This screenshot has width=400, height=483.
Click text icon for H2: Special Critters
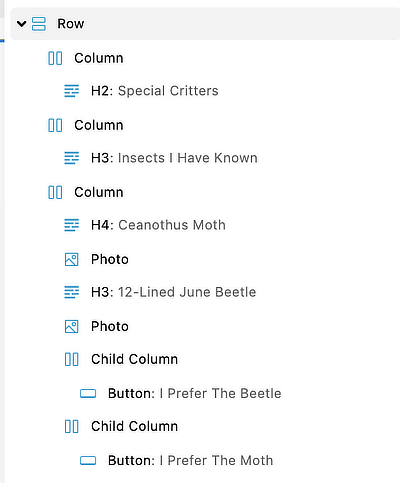pos(72,91)
